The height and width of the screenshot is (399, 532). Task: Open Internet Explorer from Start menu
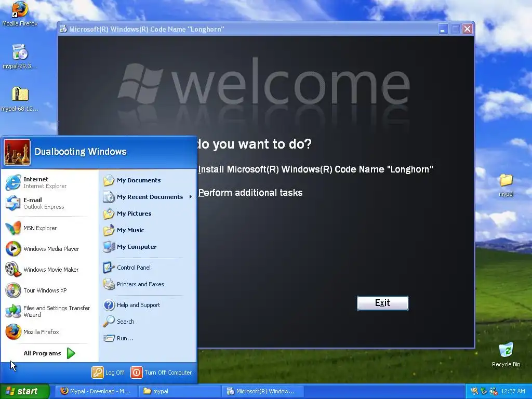click(x=49, y=182)
